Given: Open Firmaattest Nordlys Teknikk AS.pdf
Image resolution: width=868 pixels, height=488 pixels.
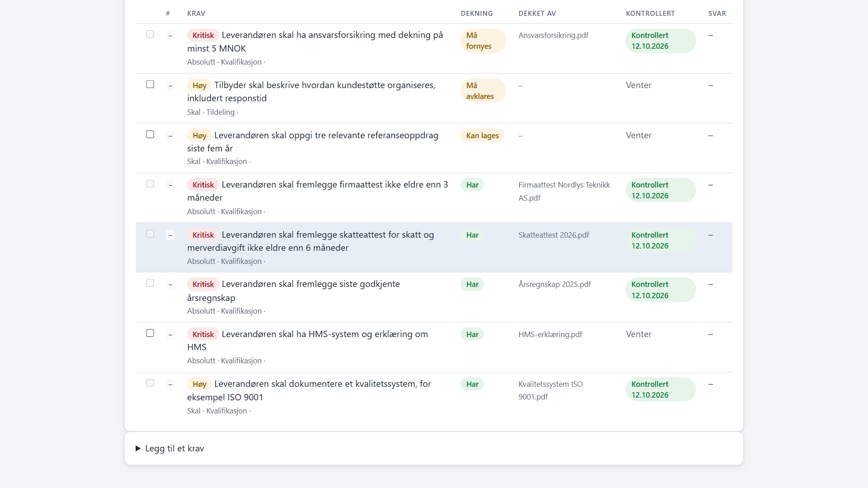Looking at the screenshot, I should tap(564, 191).
